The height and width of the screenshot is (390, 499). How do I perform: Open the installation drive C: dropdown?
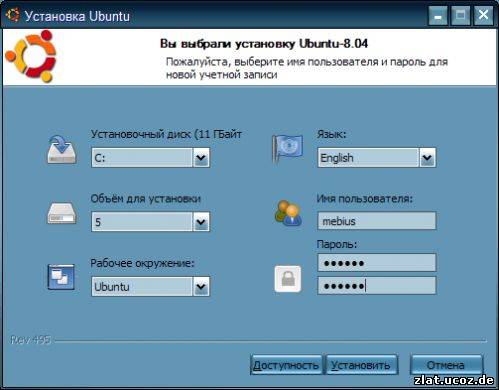pyautogui.click(x=151, y=157)
